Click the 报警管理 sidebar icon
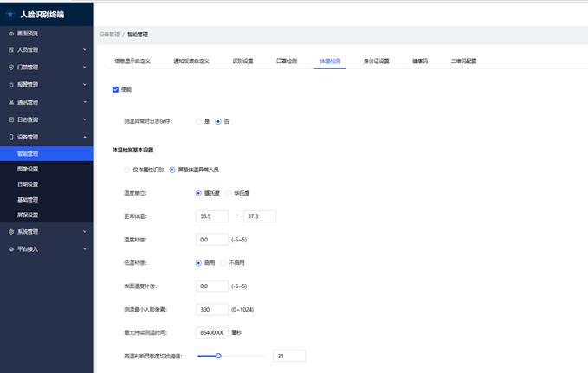The height and width of the screenshot is (373, 588). pos(11,85)
